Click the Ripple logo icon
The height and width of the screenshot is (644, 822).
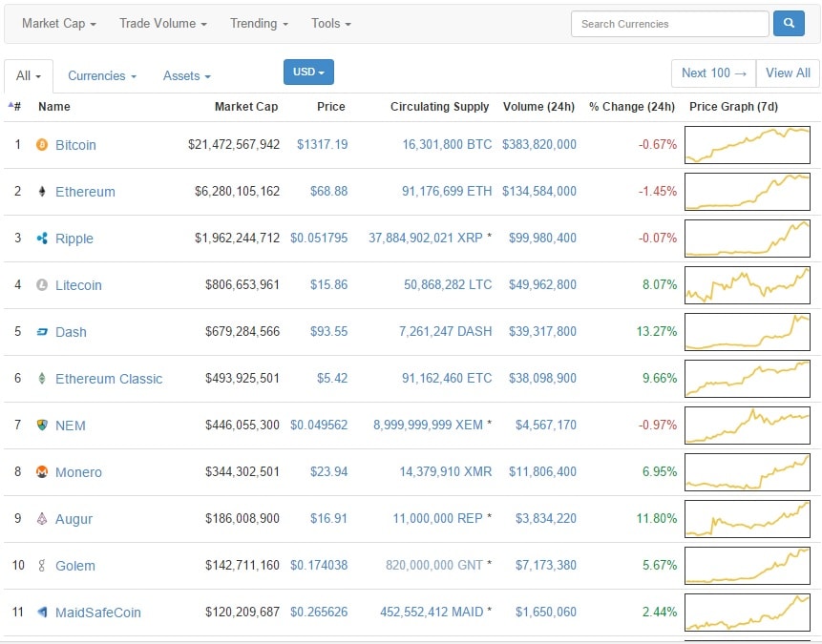[x=41, y=239]
